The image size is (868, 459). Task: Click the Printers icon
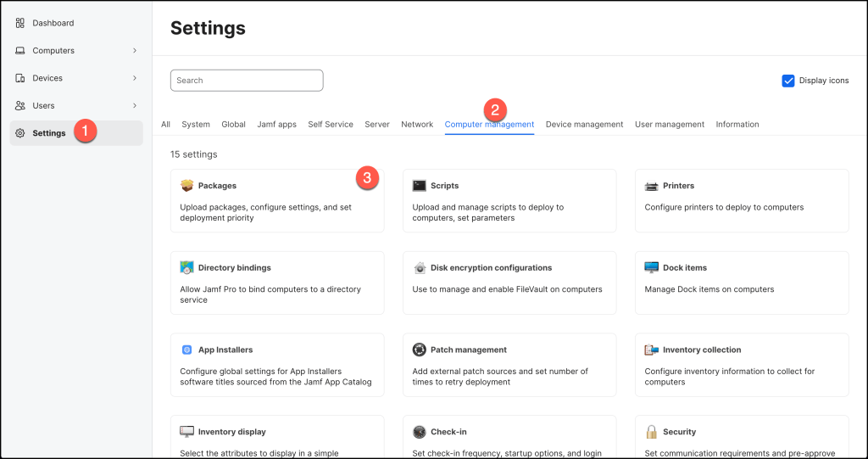click(x=651, y=186)
